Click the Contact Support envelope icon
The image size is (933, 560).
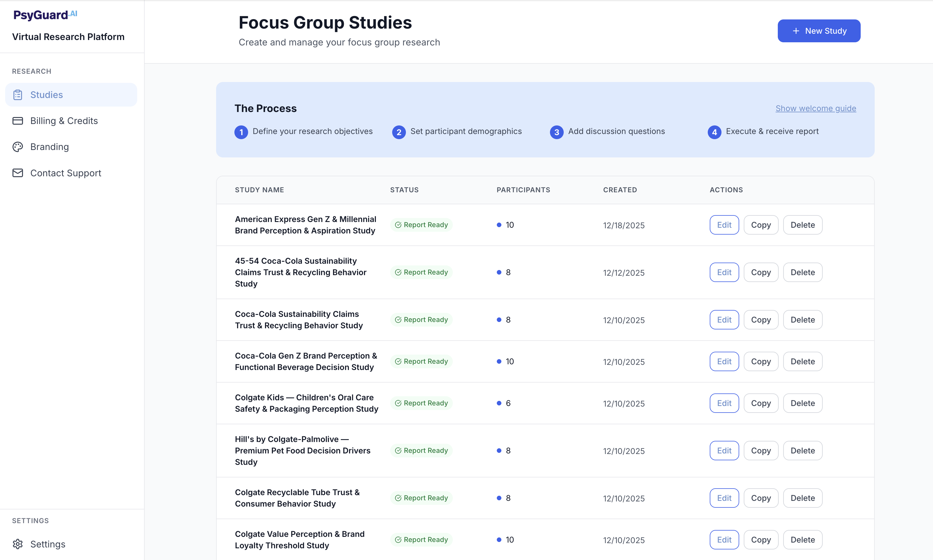[x=18, y=173]
